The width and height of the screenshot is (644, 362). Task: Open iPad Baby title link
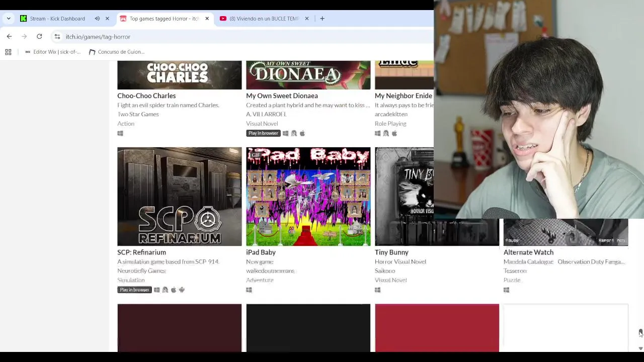(261, 252)
